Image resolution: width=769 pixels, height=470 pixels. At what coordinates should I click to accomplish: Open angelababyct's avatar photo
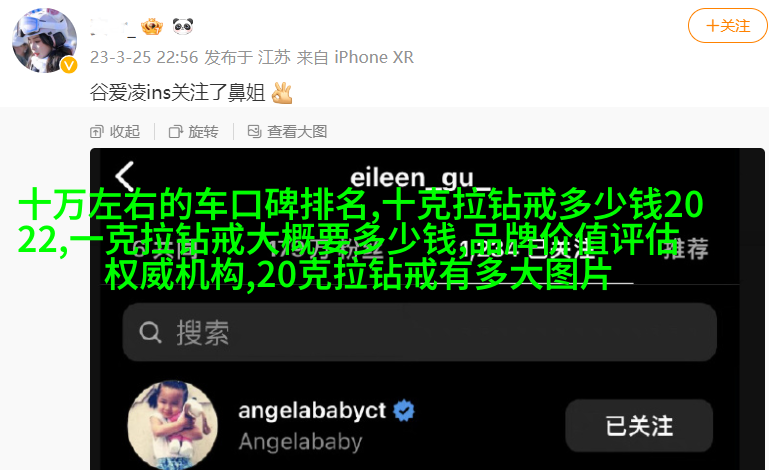173,425
